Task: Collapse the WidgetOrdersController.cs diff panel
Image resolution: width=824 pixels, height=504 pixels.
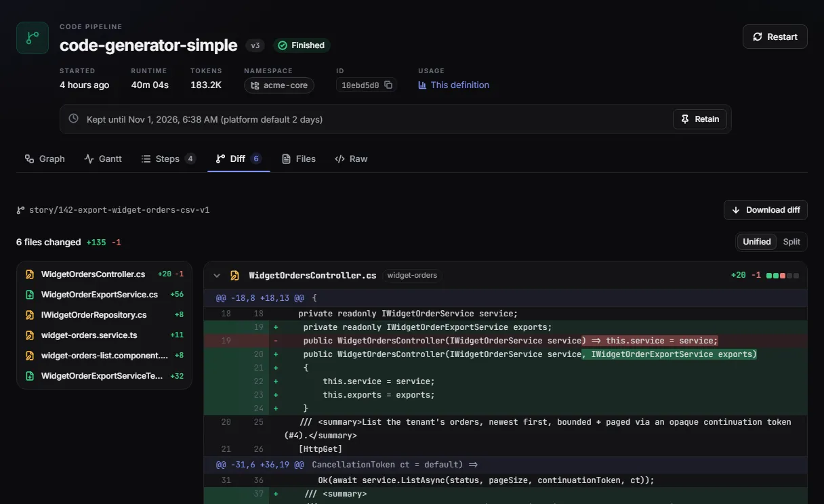Action: point(217,276)
